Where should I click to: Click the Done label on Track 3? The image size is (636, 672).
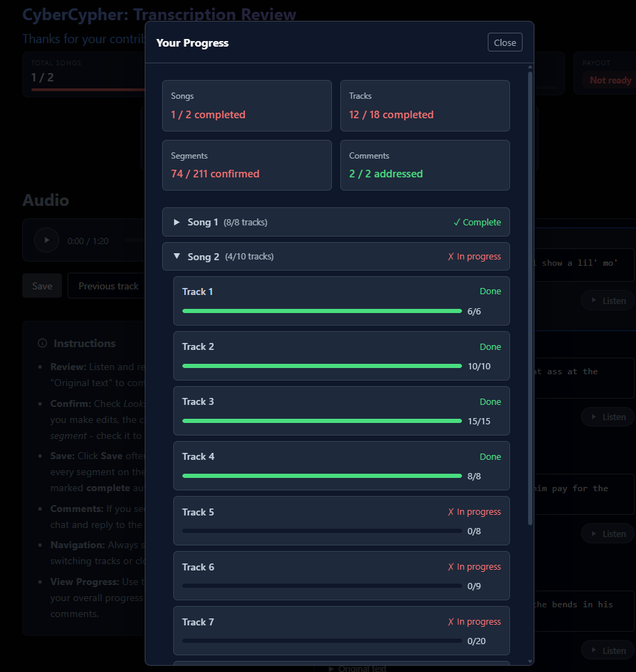coord(491,401)
